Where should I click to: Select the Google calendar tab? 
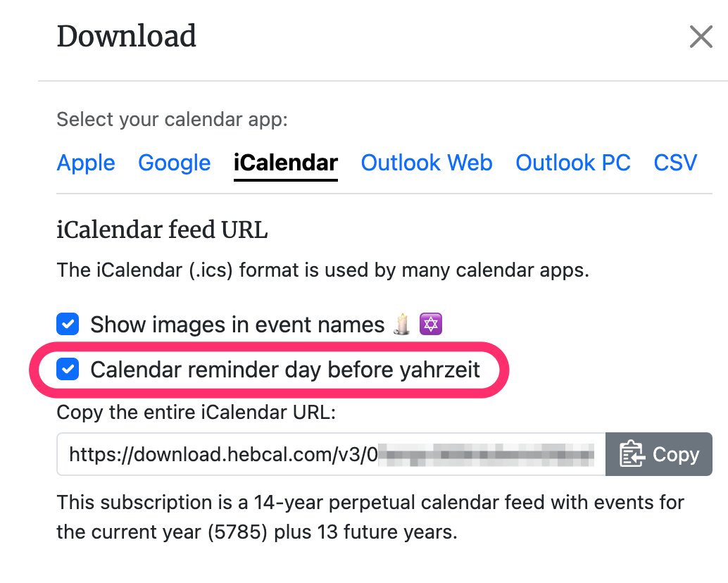(175, 163)
